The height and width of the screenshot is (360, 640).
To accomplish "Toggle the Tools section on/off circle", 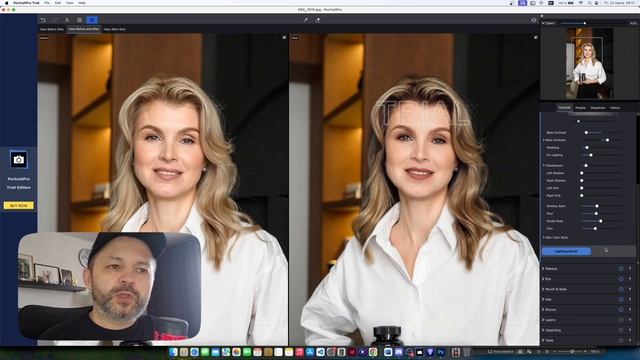I will 621,340.
